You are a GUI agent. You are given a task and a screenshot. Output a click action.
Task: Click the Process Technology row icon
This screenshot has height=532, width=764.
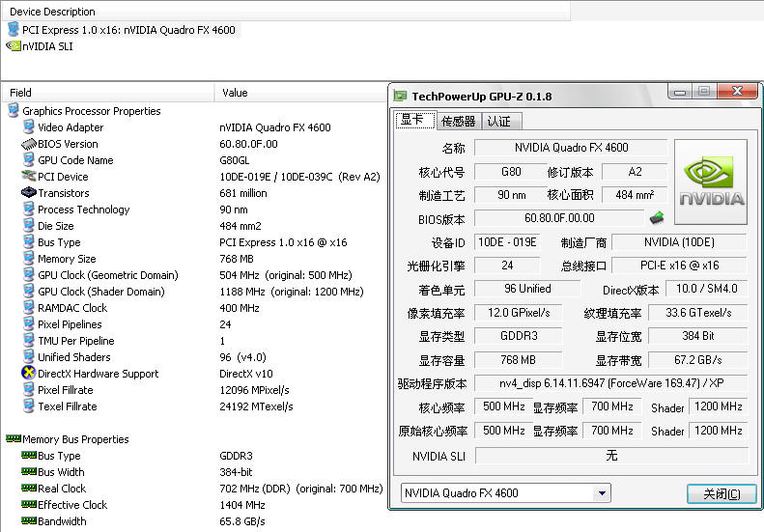(29, 209)
